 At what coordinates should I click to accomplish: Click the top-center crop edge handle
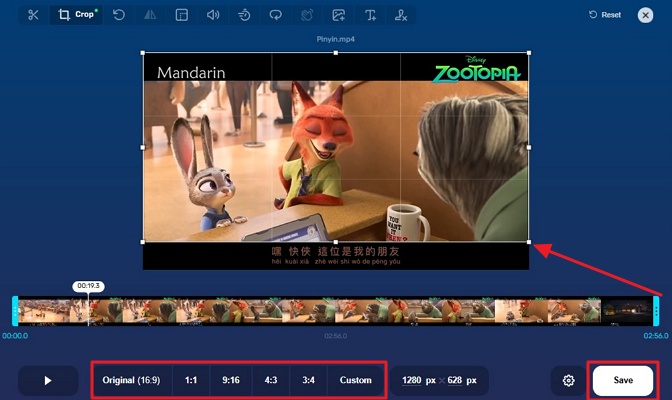[336, 53]
